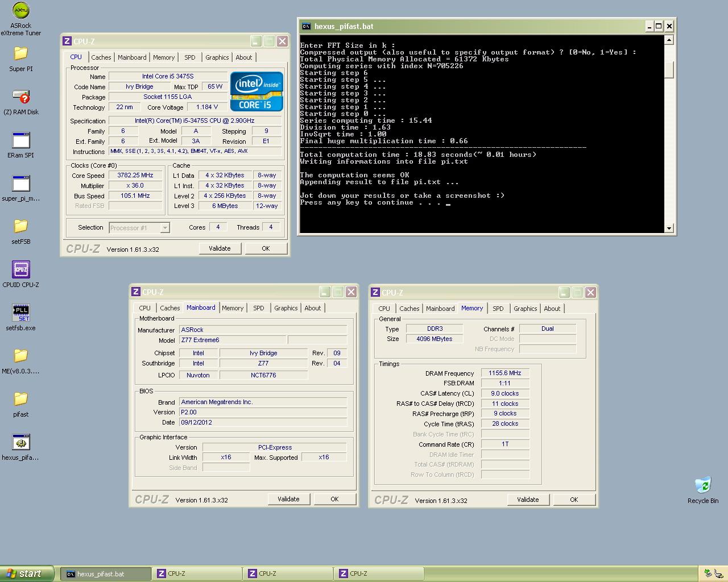Click the Command Rate 1T value
The image size is (728, 582).
[x=505, y=444]
